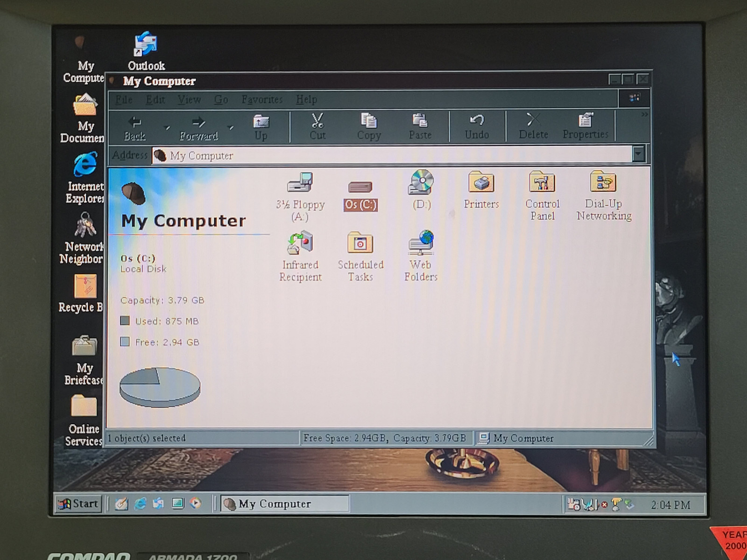The width and height of the screenshot is (747, 560).
Task: Show more toolbar buttons chevron
Action: (644, 115)
